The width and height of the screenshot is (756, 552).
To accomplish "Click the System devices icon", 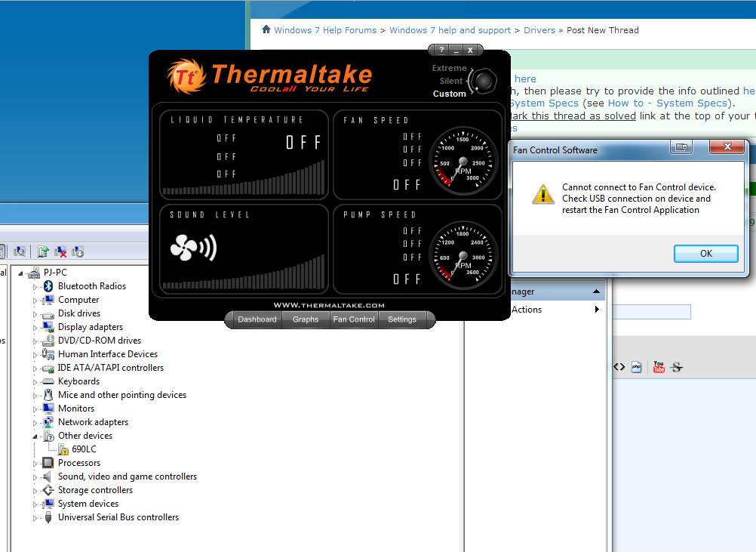I will pos(48,504).
